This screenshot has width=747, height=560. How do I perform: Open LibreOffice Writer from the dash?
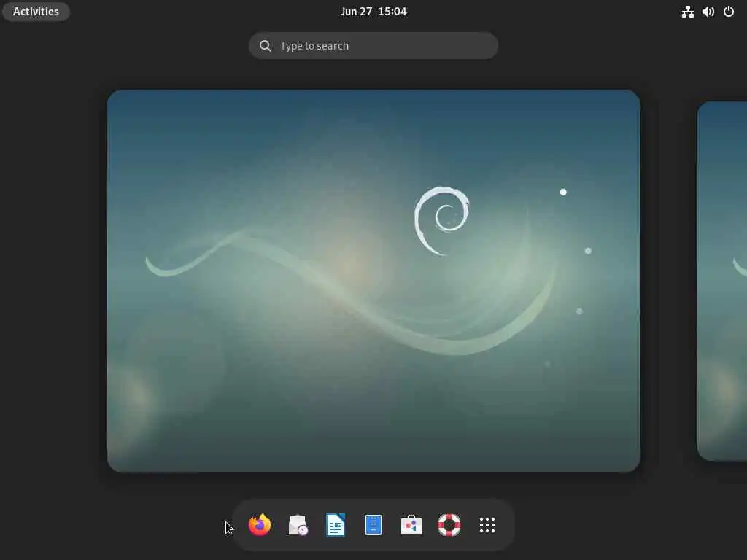click(x=336, y=525)
